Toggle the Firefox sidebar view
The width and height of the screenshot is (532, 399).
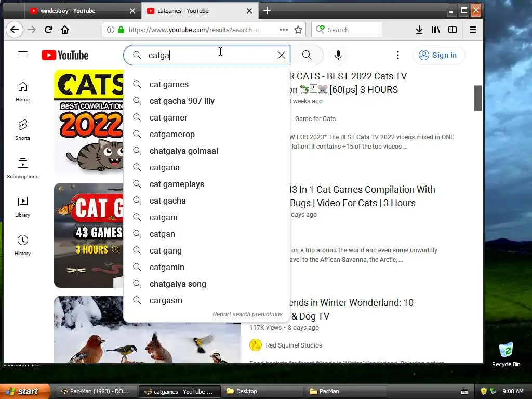(x=453, y=30)
